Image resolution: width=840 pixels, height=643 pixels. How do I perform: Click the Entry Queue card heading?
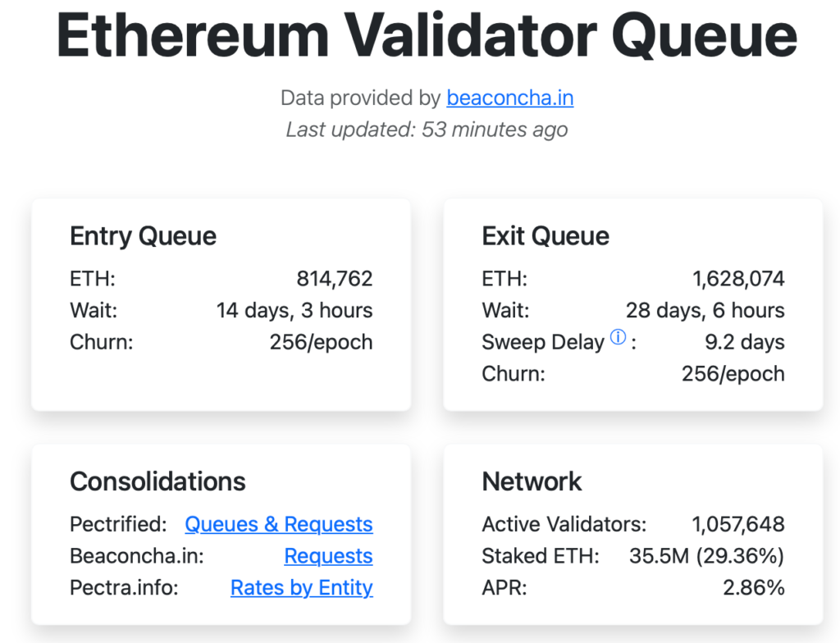142,236
